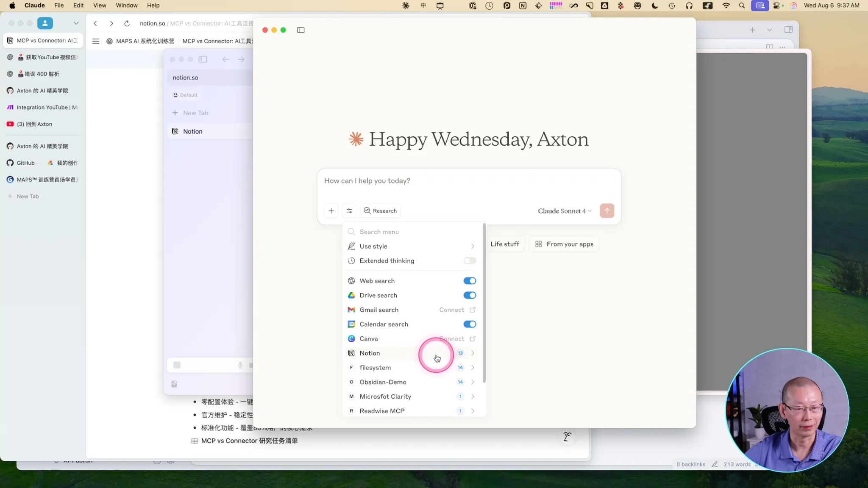Reload the notion.so page
This screenshot has height=488, width=868.
(127, 23)
